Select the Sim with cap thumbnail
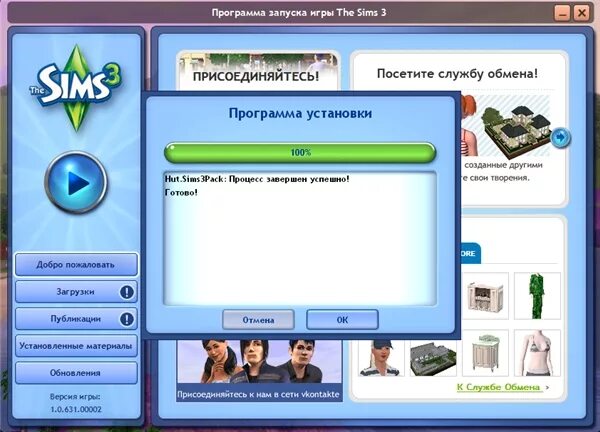This screenshot has height=432, width=600. [381, 357]
